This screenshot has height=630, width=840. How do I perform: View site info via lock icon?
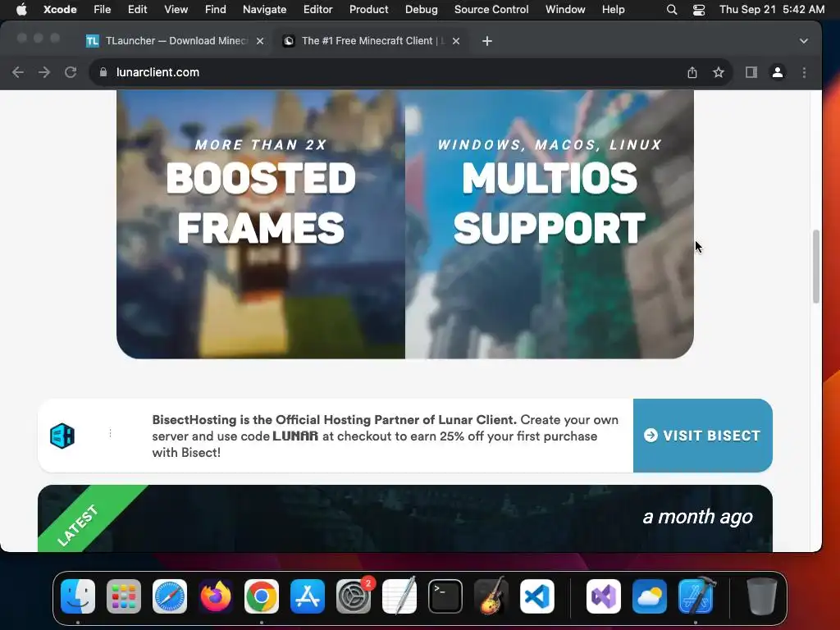[103, 72]
